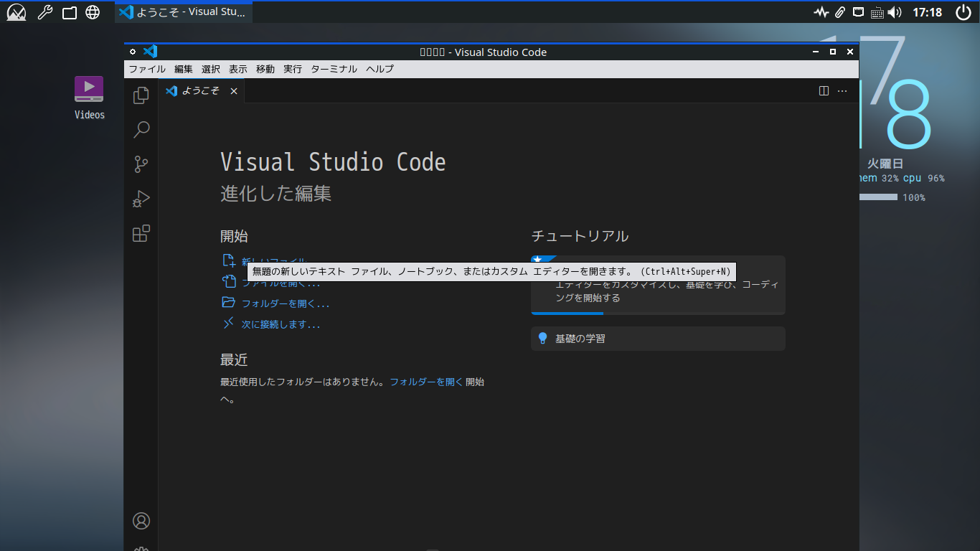Click the remote connect icon under 開始
Image resolution: width=980 pixels, height=551 pixels.
229,324
